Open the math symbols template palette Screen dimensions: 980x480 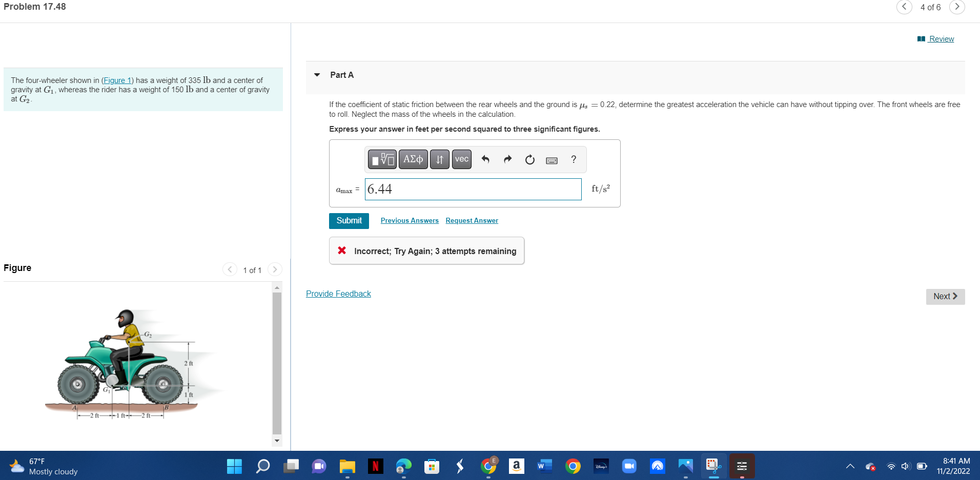click(382, 159)
